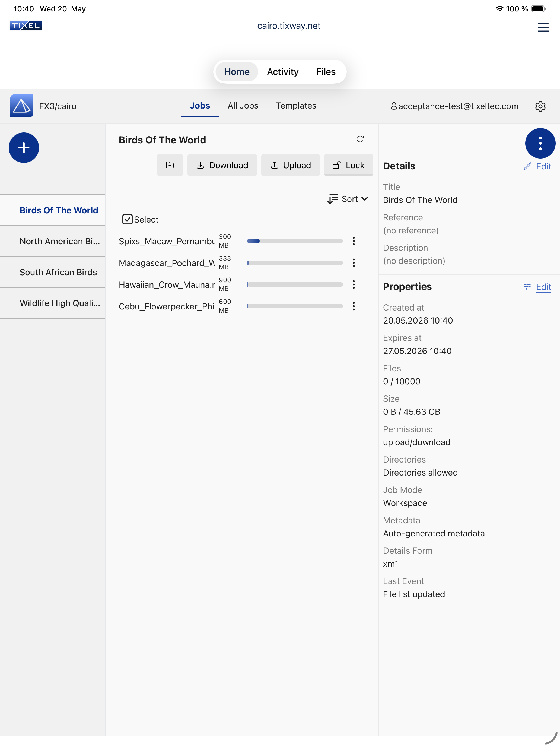This screenshot has width=560, height=747.
Task: Toggle the Select checkbox
Action: [127, 220]
